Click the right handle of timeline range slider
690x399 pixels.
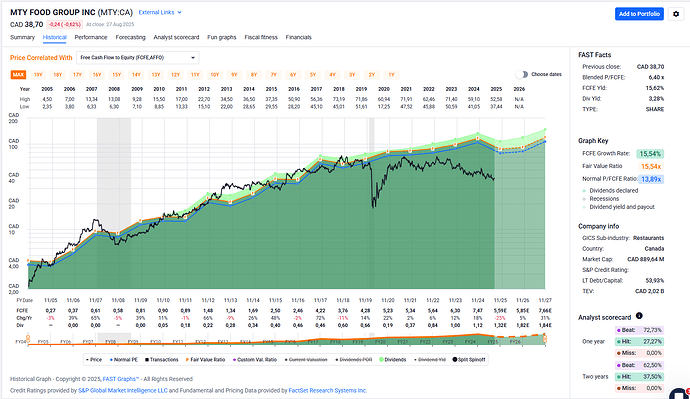545,339
